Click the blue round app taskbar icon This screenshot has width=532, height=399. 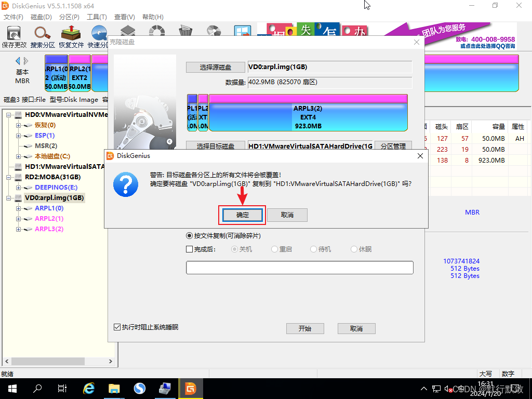pos(139,389)
